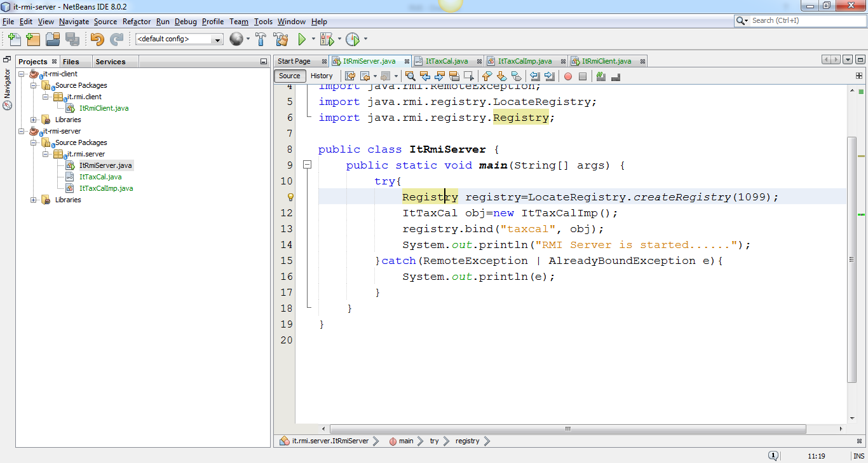Toggle INS insert mode indicator
The width and height of the screenshot is (868, 463).
[x=858, y=456]
